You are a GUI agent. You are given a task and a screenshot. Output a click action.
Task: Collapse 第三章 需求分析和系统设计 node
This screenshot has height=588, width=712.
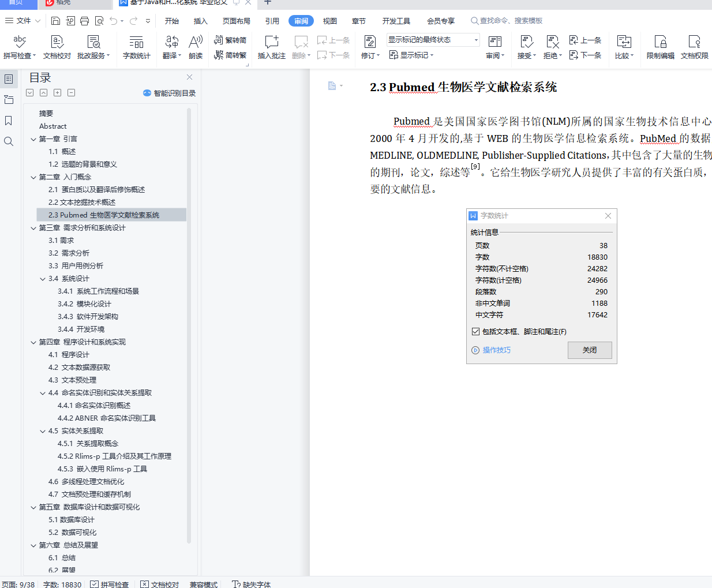pos(33,228)
